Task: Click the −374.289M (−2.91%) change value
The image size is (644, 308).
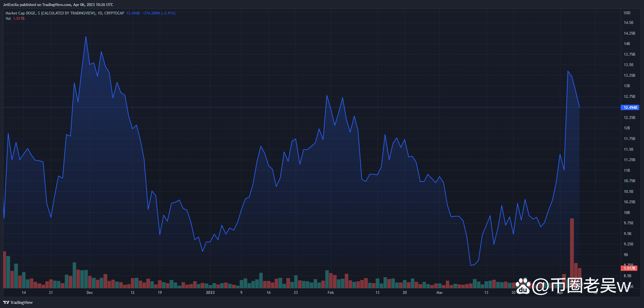Action: 159,13
